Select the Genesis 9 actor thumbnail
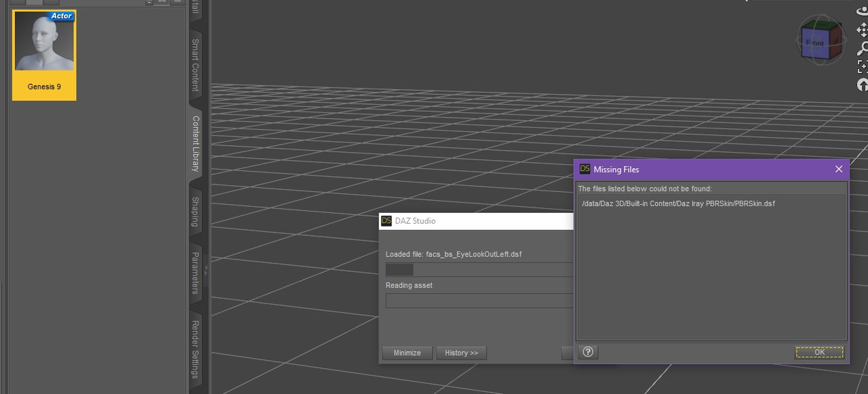Viewport: 868px width, 394px height. (x=44, y=55)
